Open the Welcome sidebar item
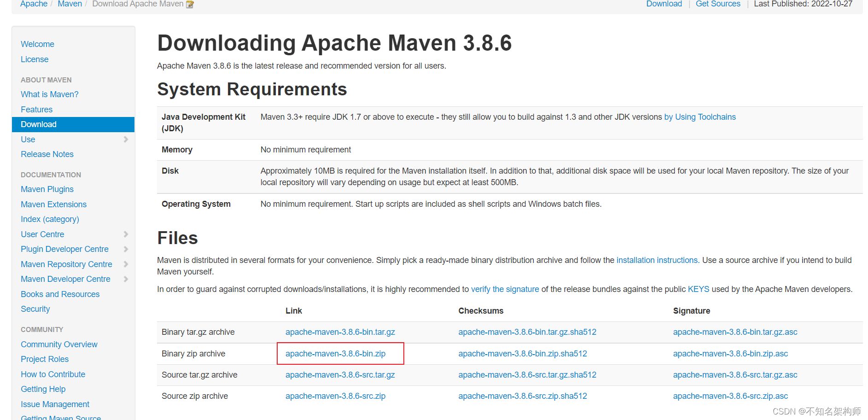868x420 pixels. (x=37, y=44)
